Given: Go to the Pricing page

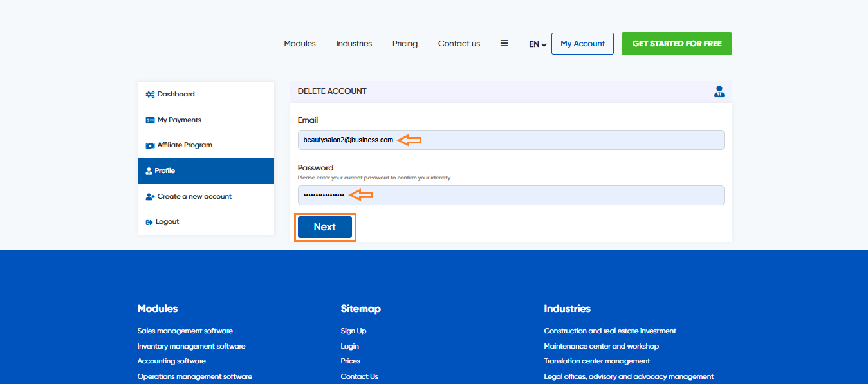Looking at the screenshot, I should click(405, 44).
